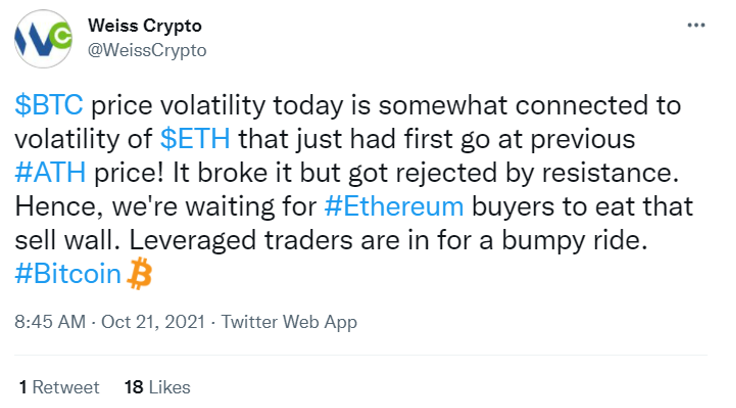
Task: Click the orange Bitcoin emoji symbol
Action: (140, 273)
